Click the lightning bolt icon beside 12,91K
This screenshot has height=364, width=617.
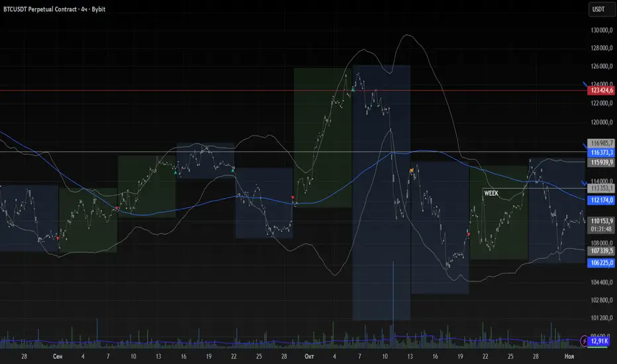pyautogui.click(x=585, y=340)
